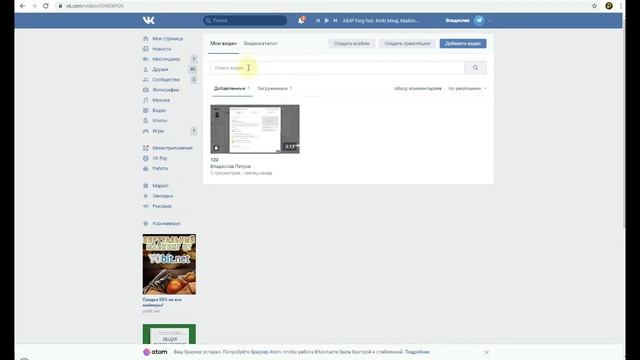Open Моя страница in the sidebar
Screen dimensions: 640x360
point(167,38)
